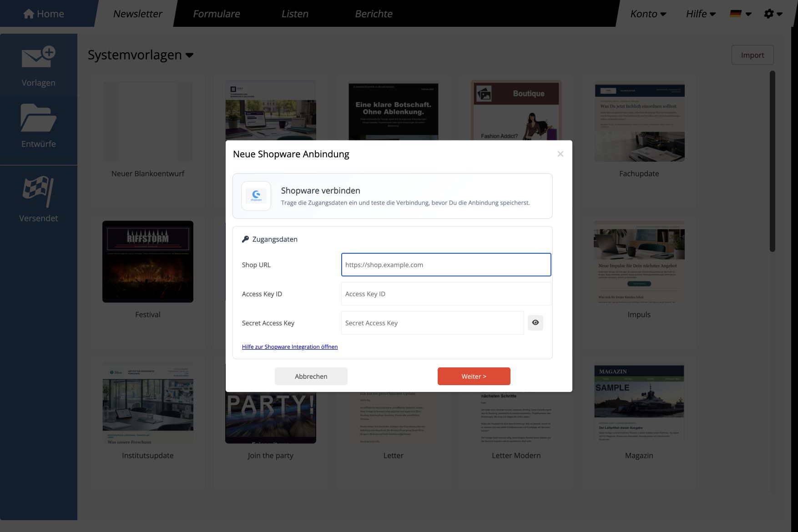Viewport: 798px width, 532px height.
Task: Open Hilfe zur Shopware Integration link
Action: (290, 347)
